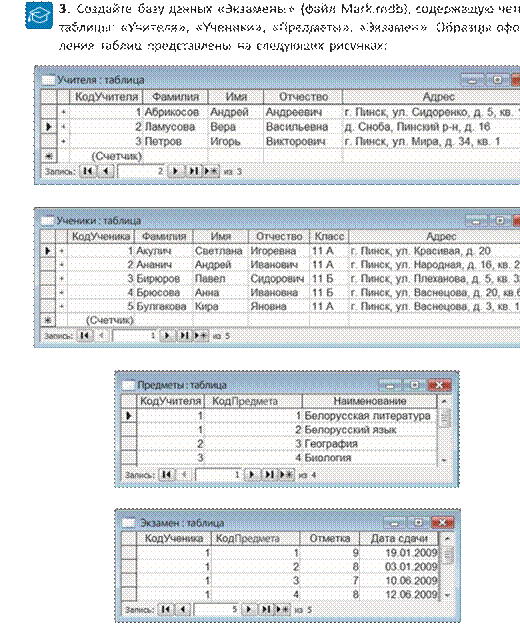Expand subrecords of Абрикосов row

pyautogui.click(x=63, y=112)
